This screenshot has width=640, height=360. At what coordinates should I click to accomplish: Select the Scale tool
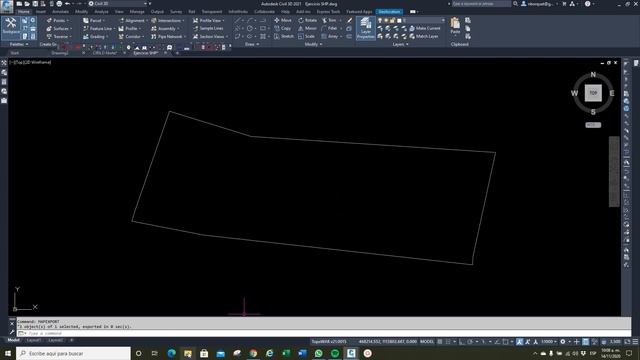[306, 36]
